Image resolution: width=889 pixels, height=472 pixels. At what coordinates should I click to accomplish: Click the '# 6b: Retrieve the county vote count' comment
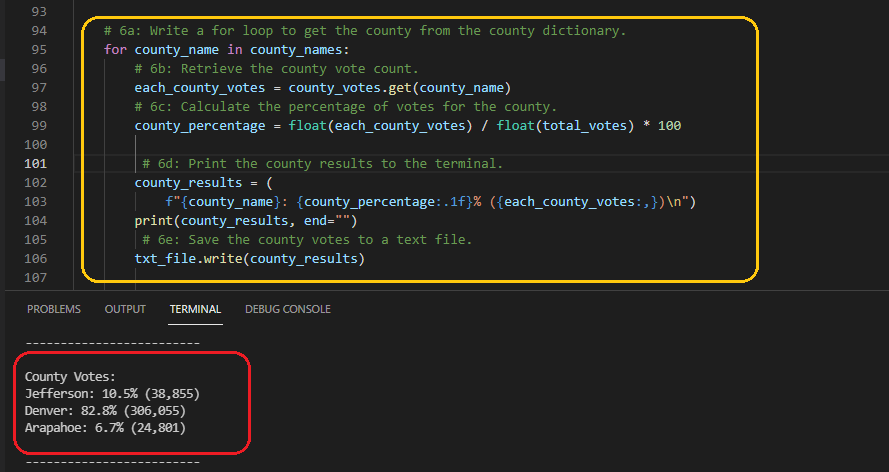coord(277,69)
